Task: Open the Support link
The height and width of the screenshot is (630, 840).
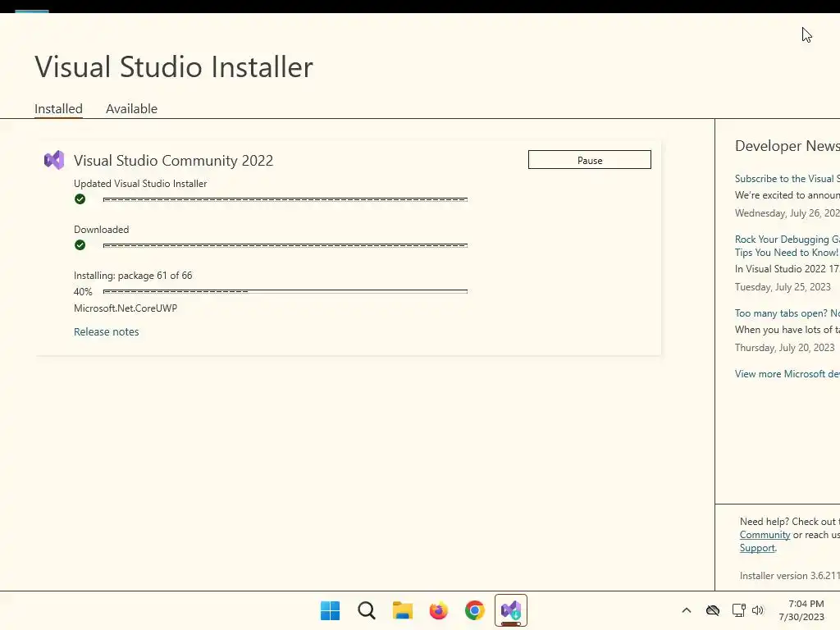Action: tap(757, 547)
